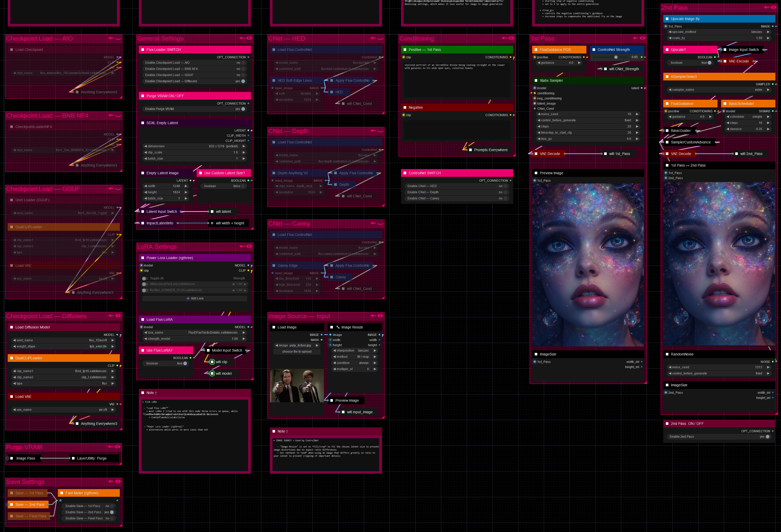Click eye icon on Save Settings group
The image size is (781, 532).
pyautogui.click(x=118, y=481)
